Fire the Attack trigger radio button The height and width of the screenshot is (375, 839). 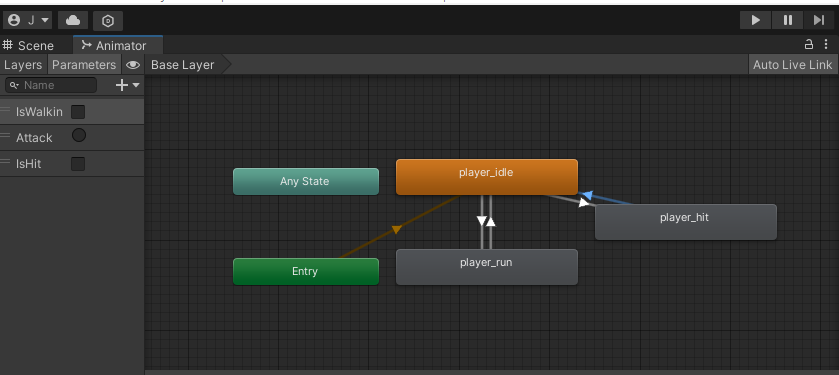click(x=79, y=135)
